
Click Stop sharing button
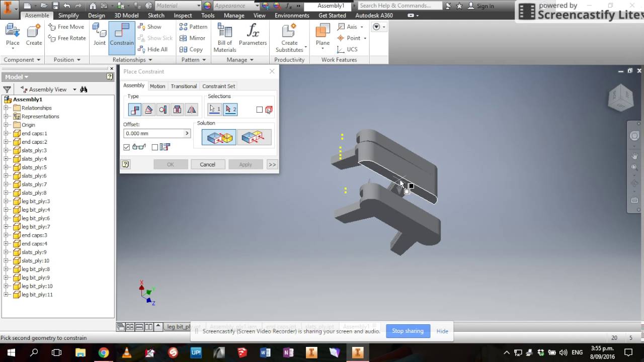point(408,331)
